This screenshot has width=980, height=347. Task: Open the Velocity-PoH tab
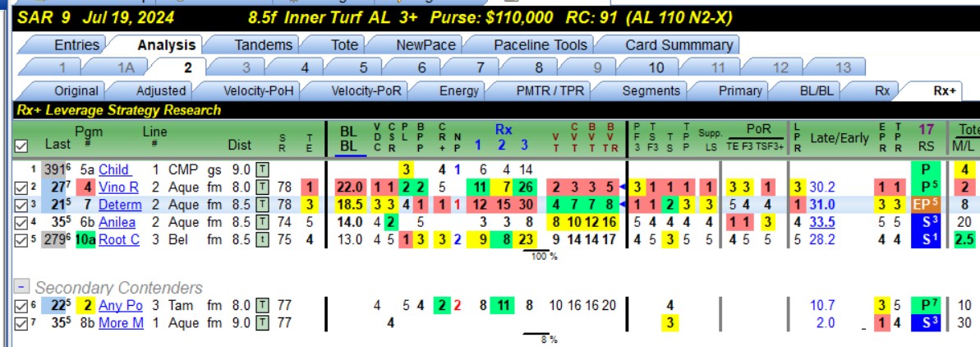coord(258,90)
